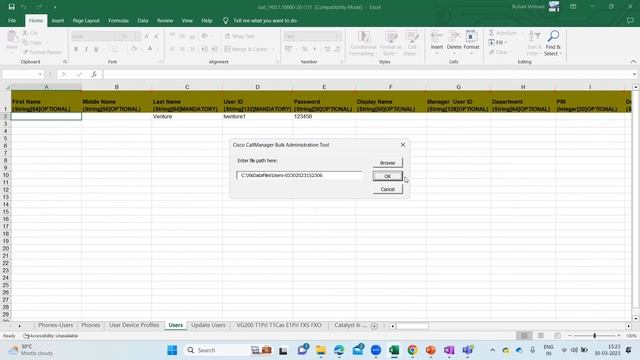Click Browse in the BAT dialog
This screenshot has height=360, width=640.
(387, 163)
